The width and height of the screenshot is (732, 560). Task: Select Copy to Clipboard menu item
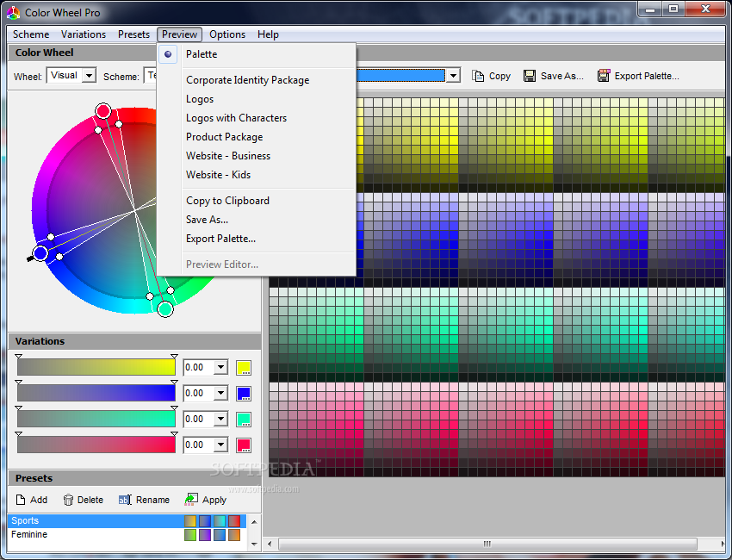[227, 201]
